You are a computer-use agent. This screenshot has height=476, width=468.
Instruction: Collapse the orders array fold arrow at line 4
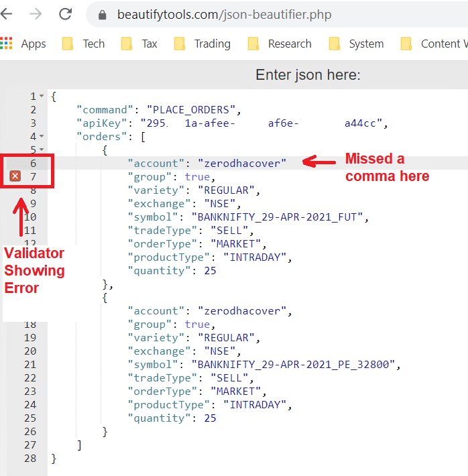click(x=42, y=136)
